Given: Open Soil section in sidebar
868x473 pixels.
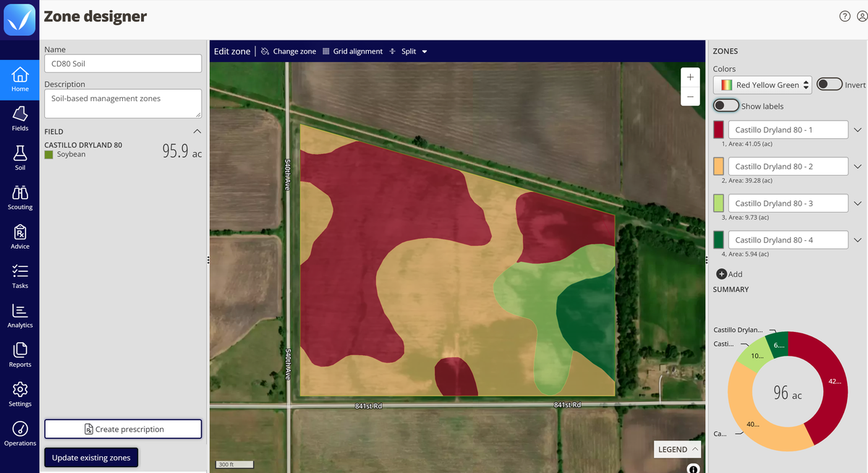Looking at the screenshot, I should point(20,158).
